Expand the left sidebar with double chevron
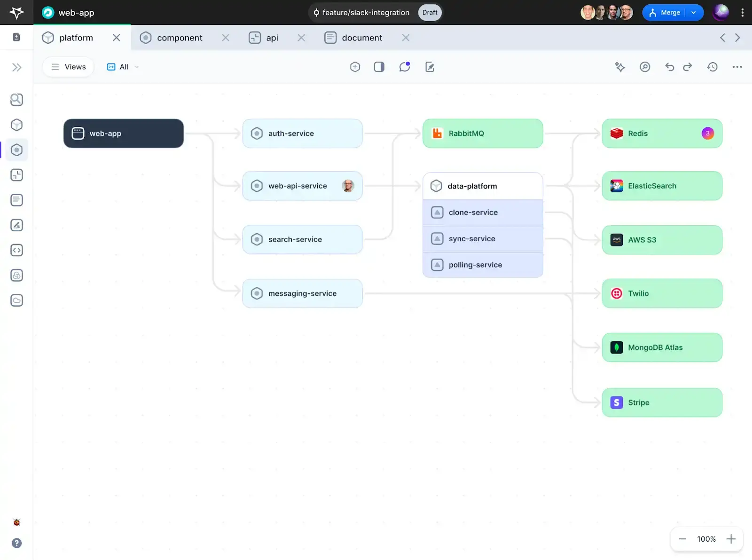This screenshot has height=560, width=752. click(x=16, y=67)
